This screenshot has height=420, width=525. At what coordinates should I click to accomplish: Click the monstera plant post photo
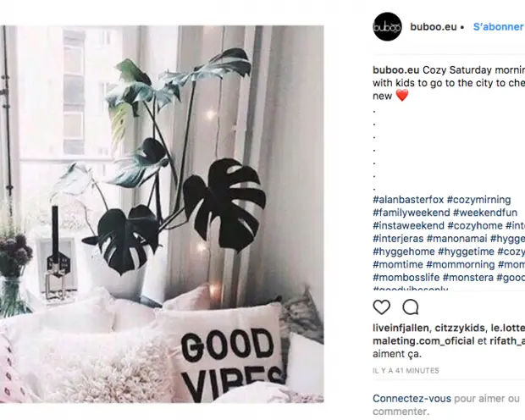(162, 214)
